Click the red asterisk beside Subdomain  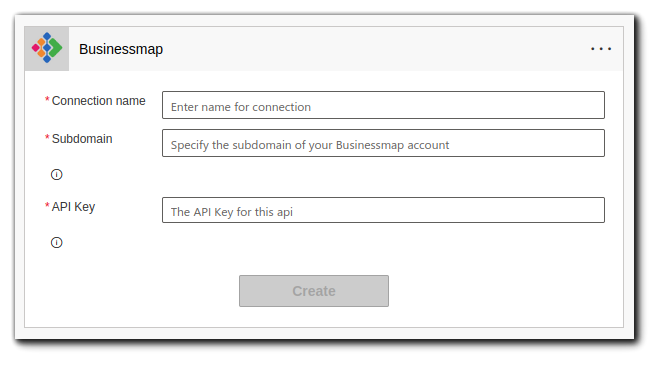pos(47,137)
